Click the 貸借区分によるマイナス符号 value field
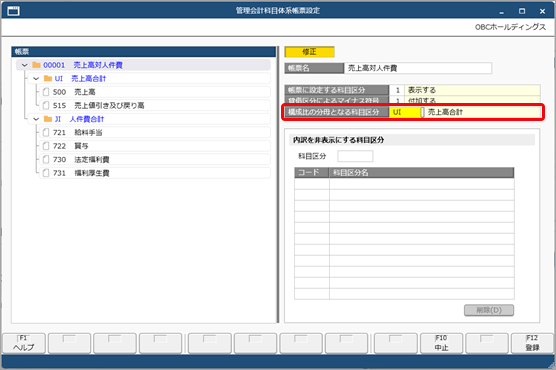Viewport: 556px width, 370px height. pos(465,100)
